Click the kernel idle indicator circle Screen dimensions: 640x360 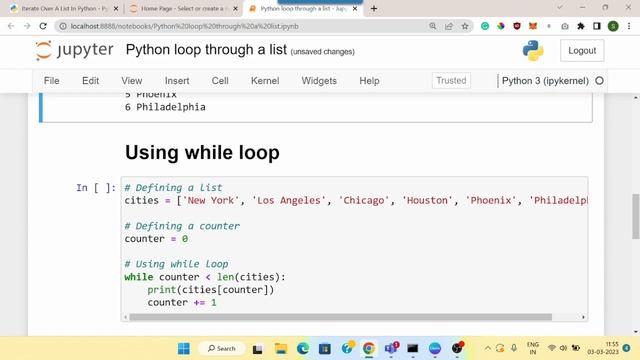[599, 81]
